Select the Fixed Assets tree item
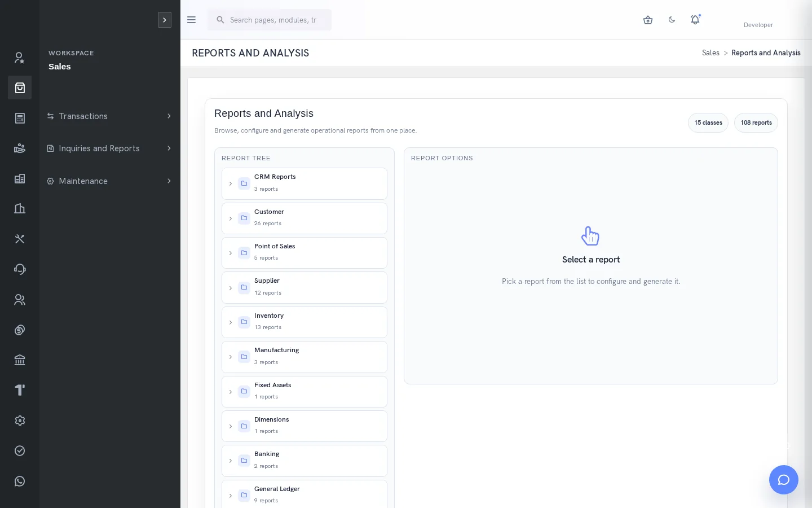This screenshot has height=508, width=812. 304,392
